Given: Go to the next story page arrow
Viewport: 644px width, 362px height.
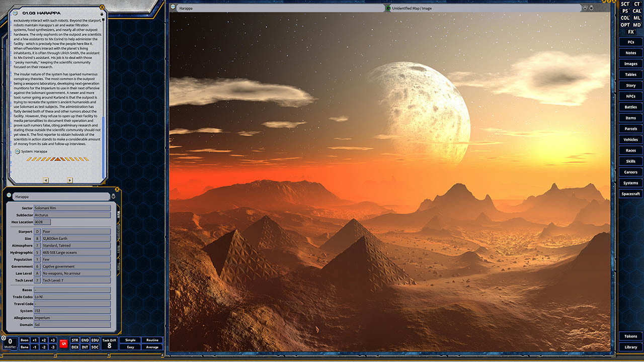Looking at the screenshot, I should [x=69, y=180].
